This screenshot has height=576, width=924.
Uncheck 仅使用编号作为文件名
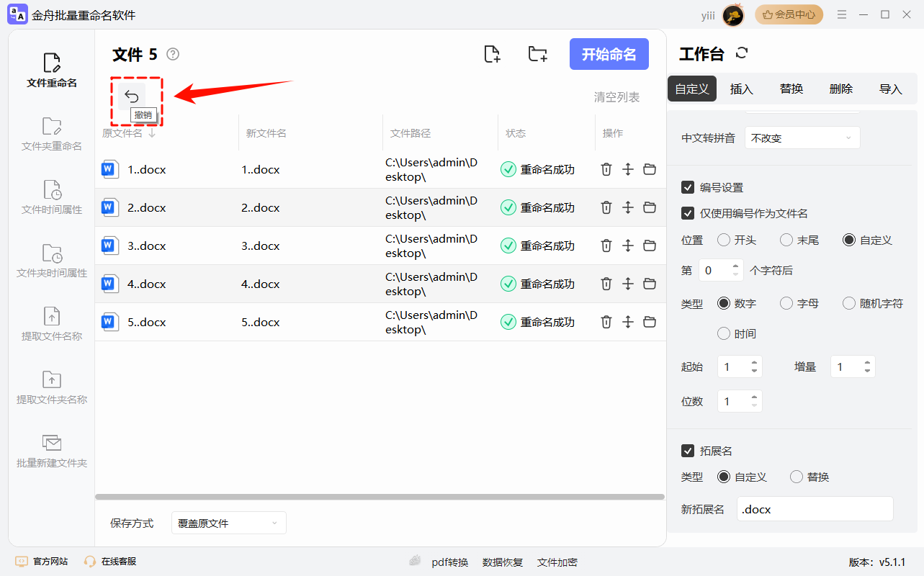click(x=688, y=213)
